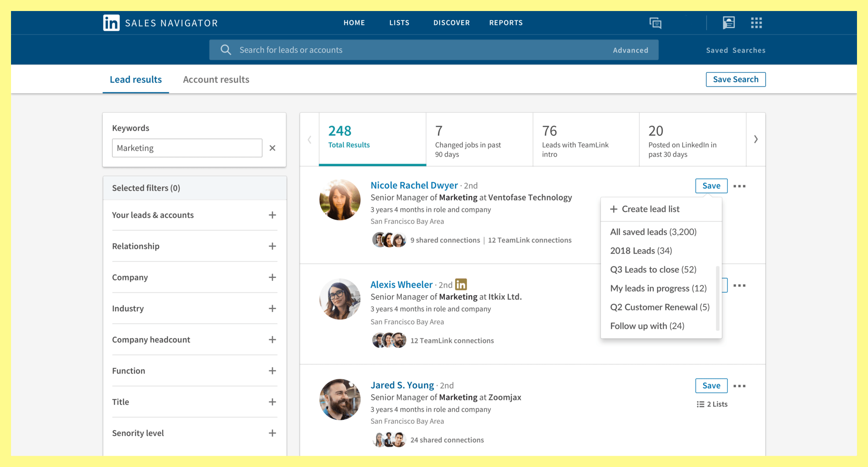868x467 pixels.
Task: Select Changed jobs in past 90 days
Action: [479, 139]
